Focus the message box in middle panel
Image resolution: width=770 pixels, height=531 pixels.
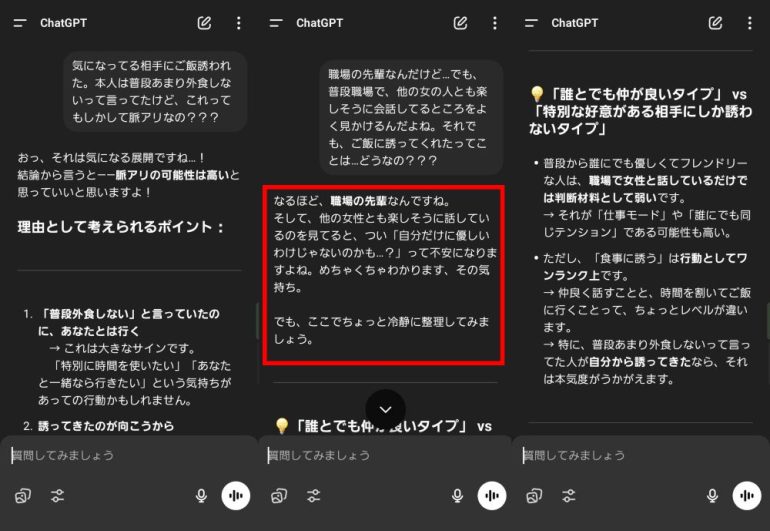point(380,455)
